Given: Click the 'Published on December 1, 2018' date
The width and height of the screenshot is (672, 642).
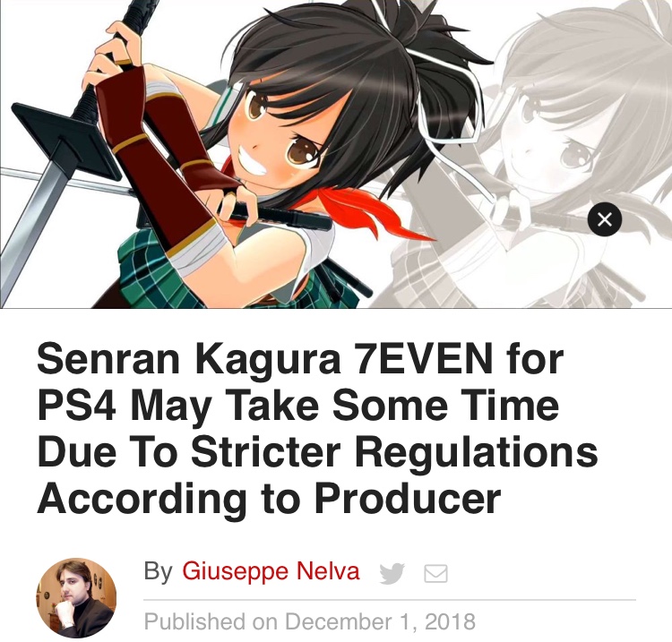Looking at the screenshot, I should [x=309, y=621].
